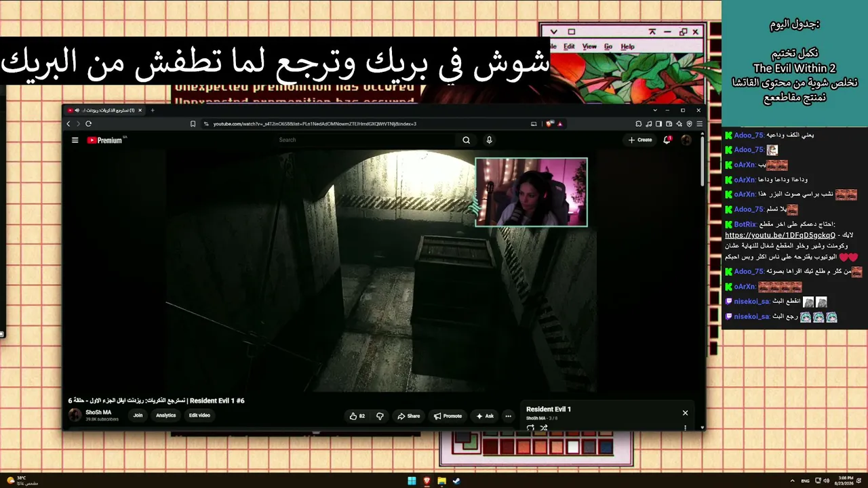Pick the white swatch in bottom palette
The height and width of the screenshot is (488, 868).
tap(574, 447)
